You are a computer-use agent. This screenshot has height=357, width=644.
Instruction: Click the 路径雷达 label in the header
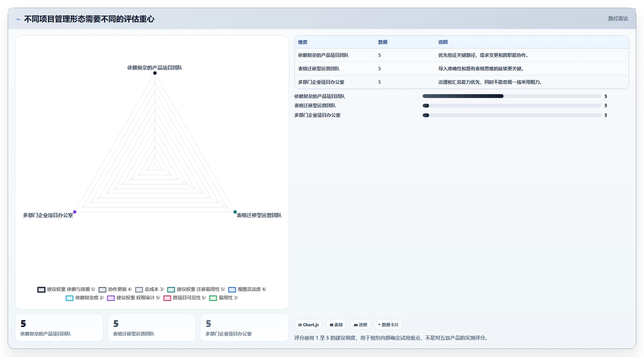click(618, 18)
